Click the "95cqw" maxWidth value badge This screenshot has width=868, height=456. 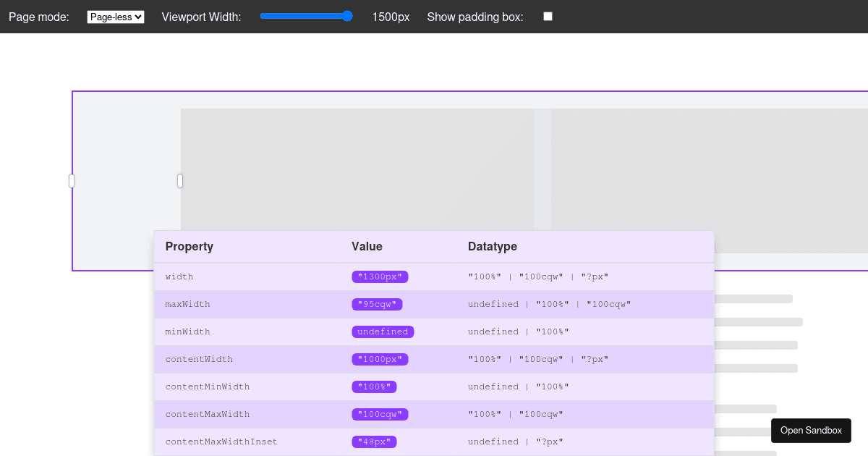pyautogui.click(x=377, y=304)
